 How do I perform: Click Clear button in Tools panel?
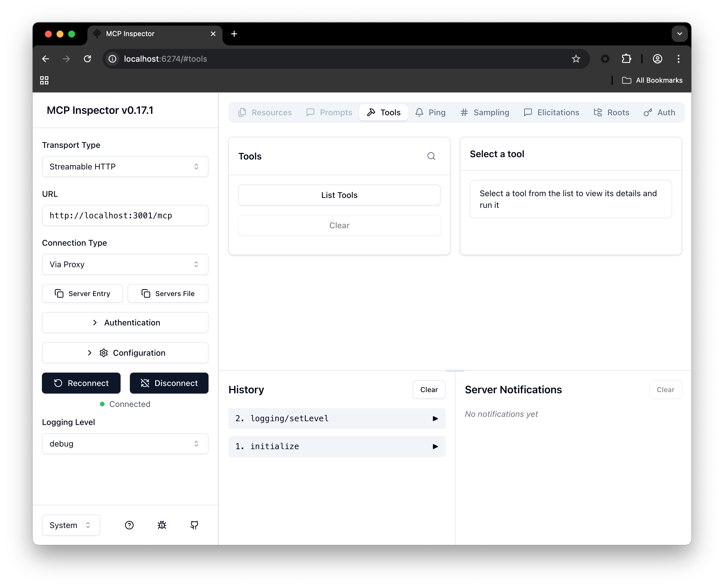[339, 225]
